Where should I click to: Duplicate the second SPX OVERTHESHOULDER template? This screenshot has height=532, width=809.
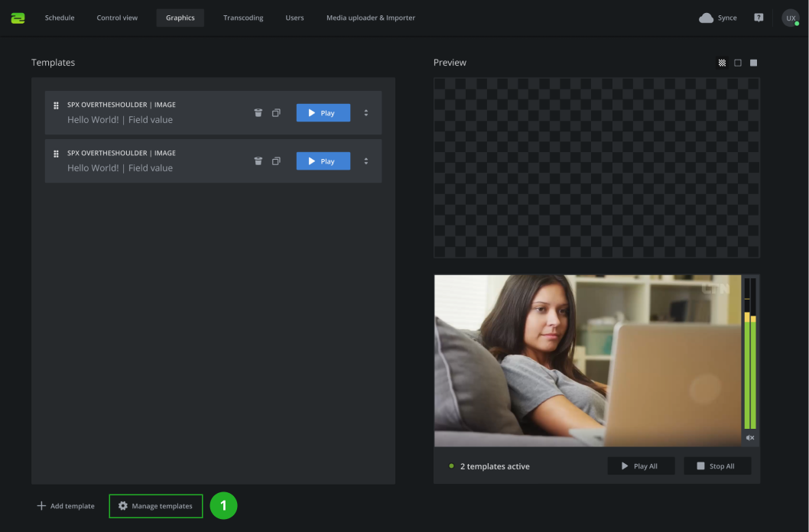click(276, 161)
